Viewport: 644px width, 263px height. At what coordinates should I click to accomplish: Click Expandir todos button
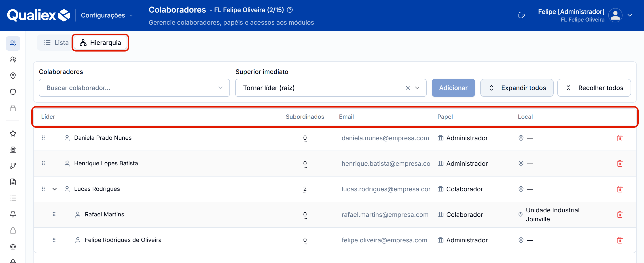click(x=517, y=88)
